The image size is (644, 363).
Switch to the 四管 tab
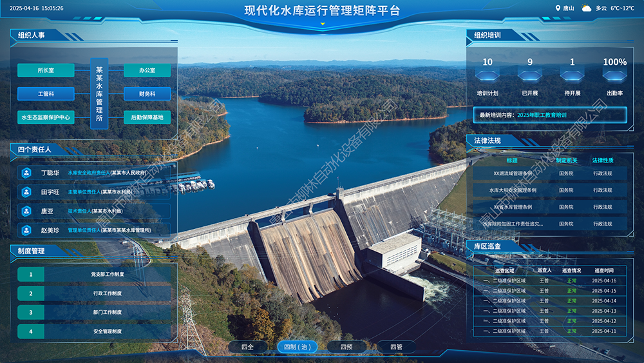click(396, 347)
